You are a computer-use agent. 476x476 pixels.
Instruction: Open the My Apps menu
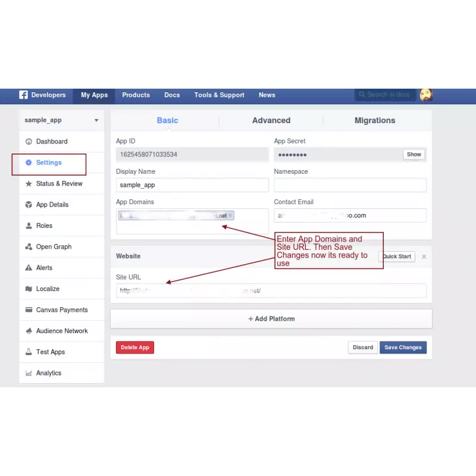94,95
